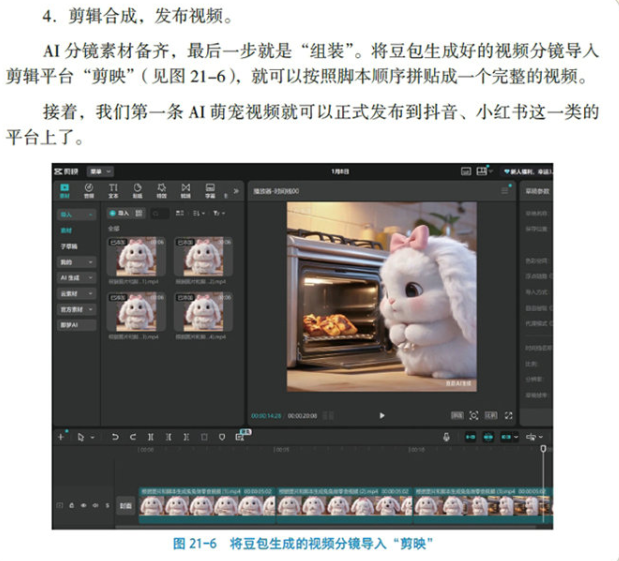Open the media filter funnel dropdown

point(219,213)
